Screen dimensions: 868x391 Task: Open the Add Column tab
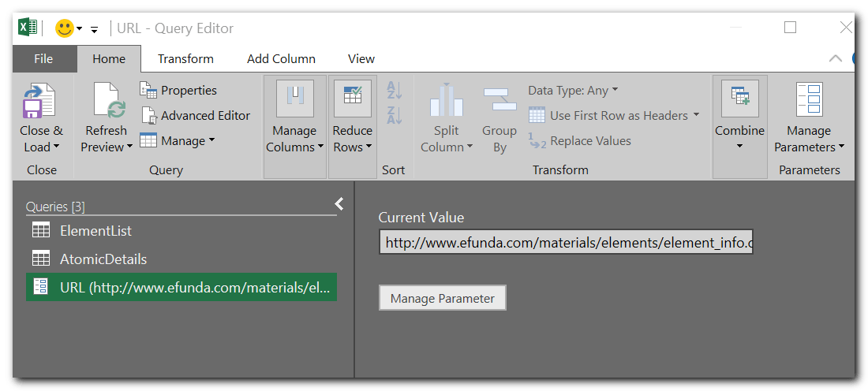pyautogui.click(x=281, y=58)
